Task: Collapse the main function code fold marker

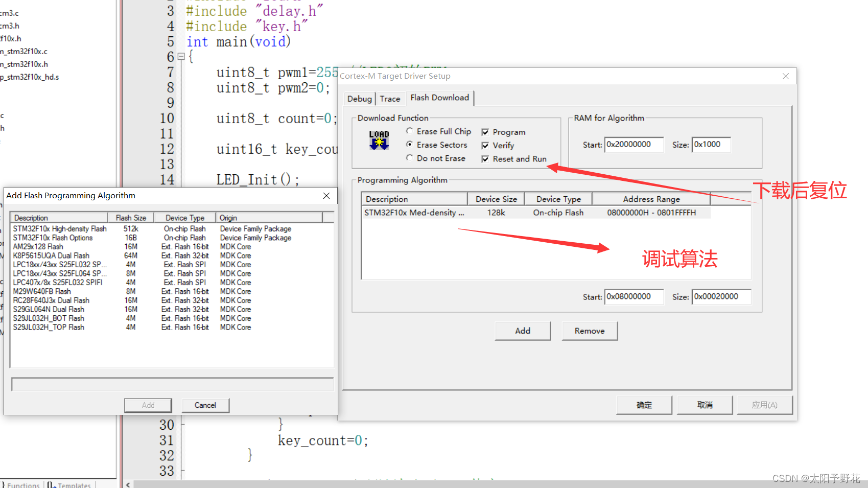Action: [181, 57]
